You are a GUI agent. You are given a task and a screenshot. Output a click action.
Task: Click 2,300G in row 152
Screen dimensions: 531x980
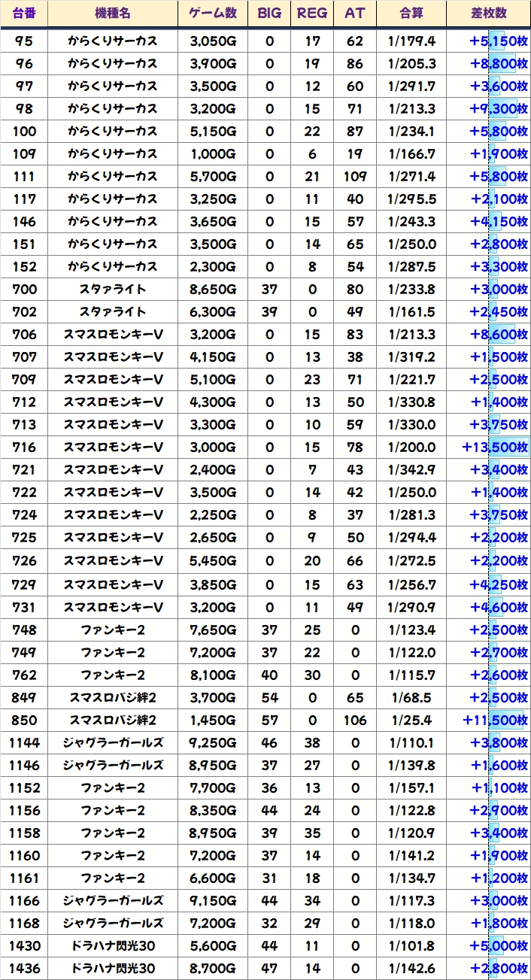coord(213,266)
